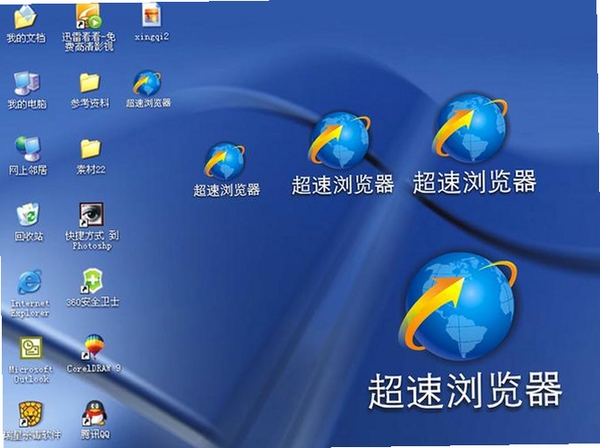Screen dimensions: 600x448
Task: Open 我的电脑 desktop icon
Action: (x=26, y=83)
